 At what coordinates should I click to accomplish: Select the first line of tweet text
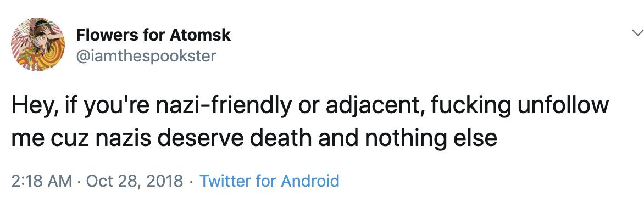point(310,106)
